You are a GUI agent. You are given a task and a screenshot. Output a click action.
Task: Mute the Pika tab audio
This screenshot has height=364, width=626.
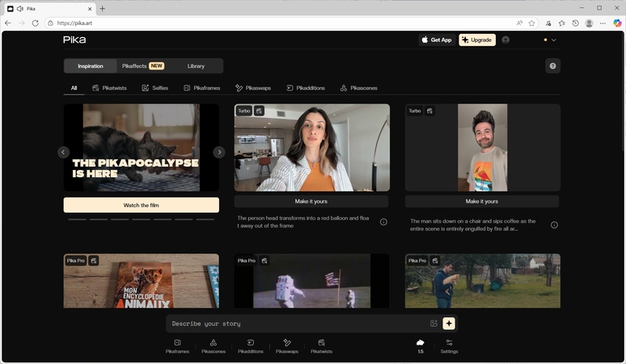20,8
